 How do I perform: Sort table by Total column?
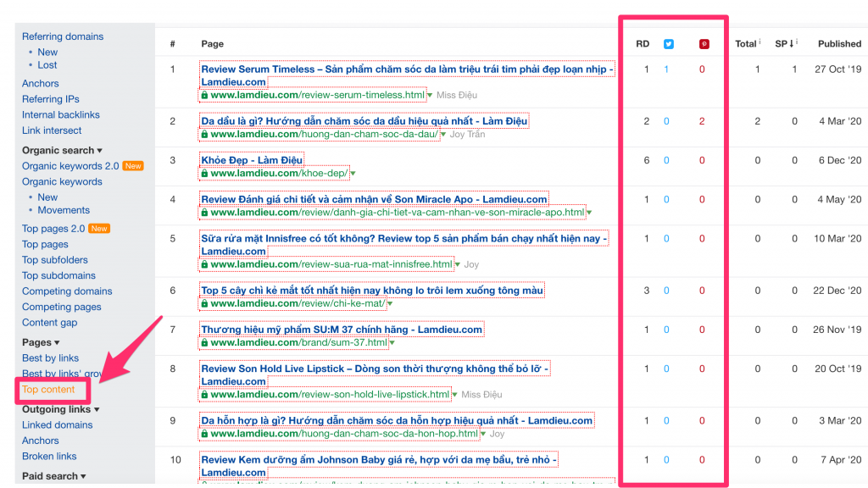click(x=745, y=44)
